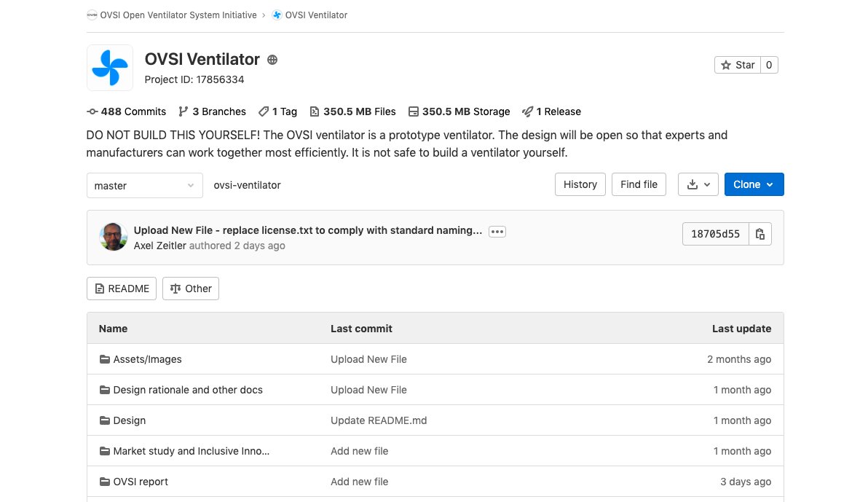
Task: Open the commit History
Action: point(580,184)
